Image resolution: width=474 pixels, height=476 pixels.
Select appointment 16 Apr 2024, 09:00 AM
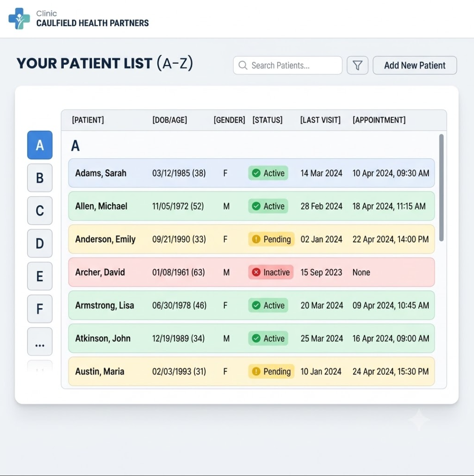click(x=391, y=339)
